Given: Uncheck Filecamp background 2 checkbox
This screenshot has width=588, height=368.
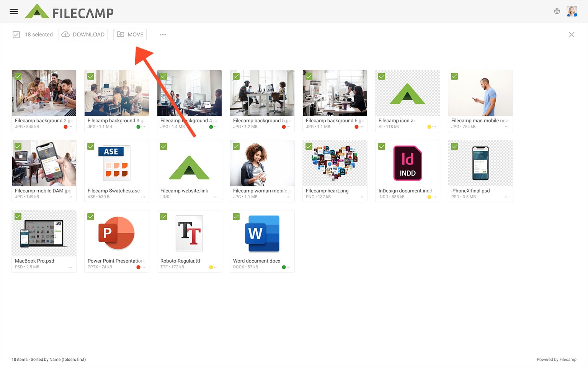Looking at the screenshot, I should pos(18,76).
